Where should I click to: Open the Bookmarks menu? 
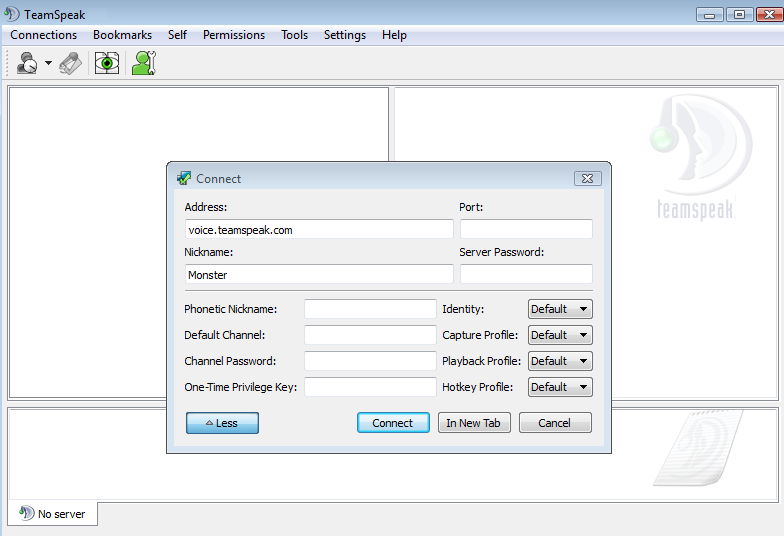click(122, 35)
